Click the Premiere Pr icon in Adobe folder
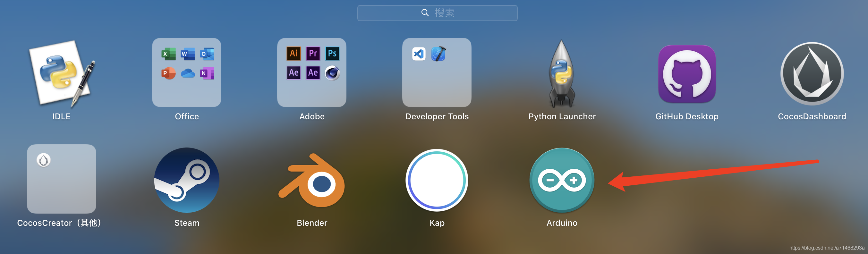 [x=313, y=53]
